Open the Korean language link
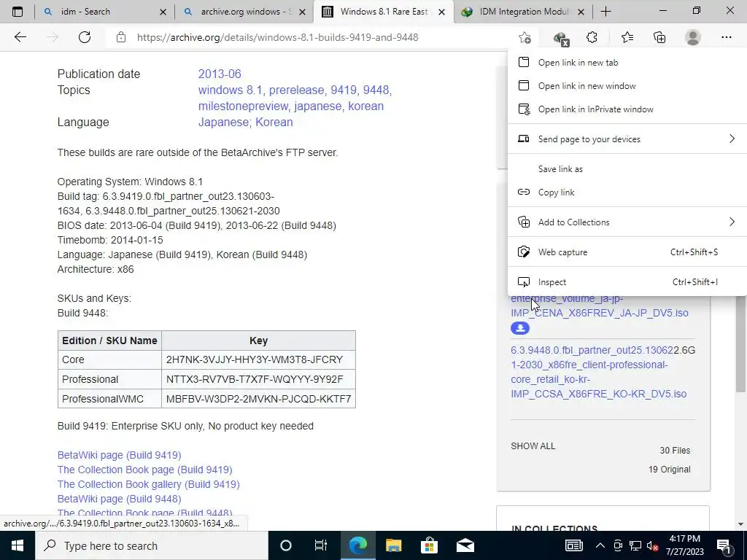747x560 pixels. (x=274, y=122)
